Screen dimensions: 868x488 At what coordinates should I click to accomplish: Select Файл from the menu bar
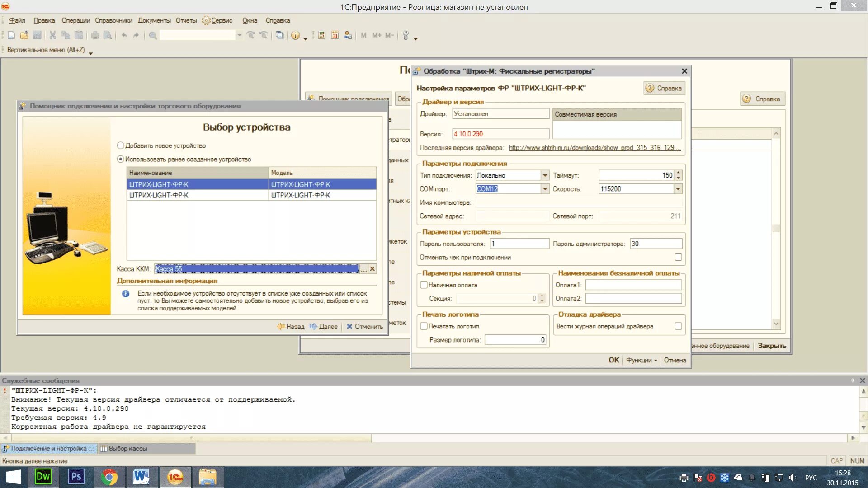point(17,20)
